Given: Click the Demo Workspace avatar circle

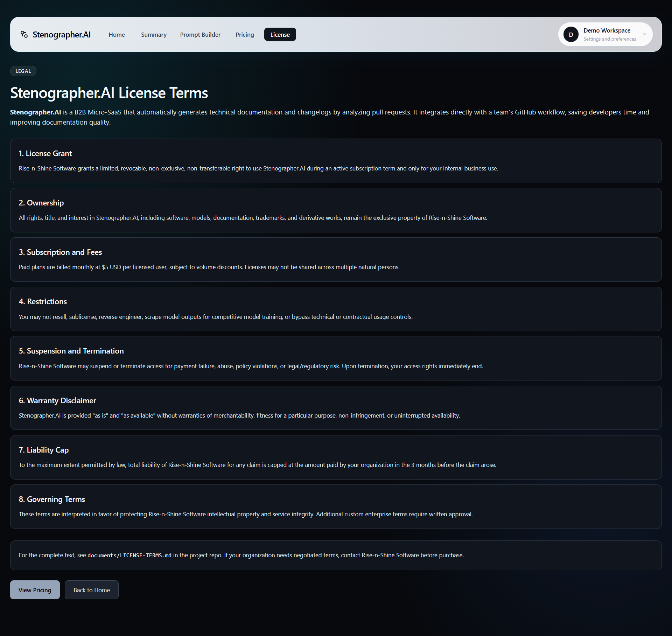Looking at the screenshot, I should tap(571, 34).
